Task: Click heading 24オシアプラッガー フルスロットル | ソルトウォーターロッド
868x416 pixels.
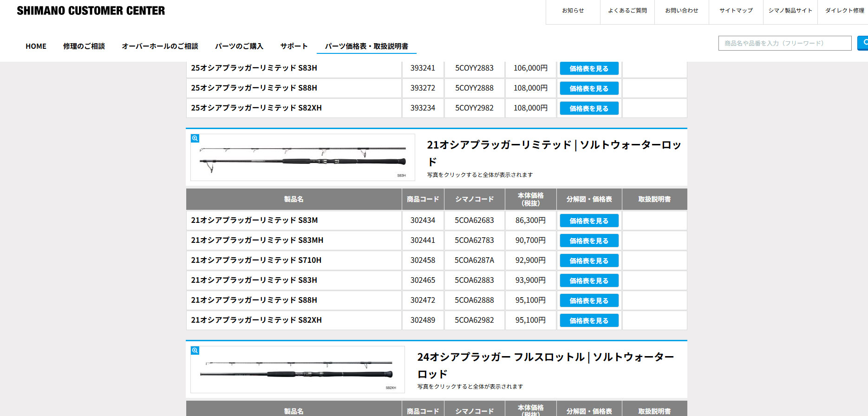Action: [546, 365]
